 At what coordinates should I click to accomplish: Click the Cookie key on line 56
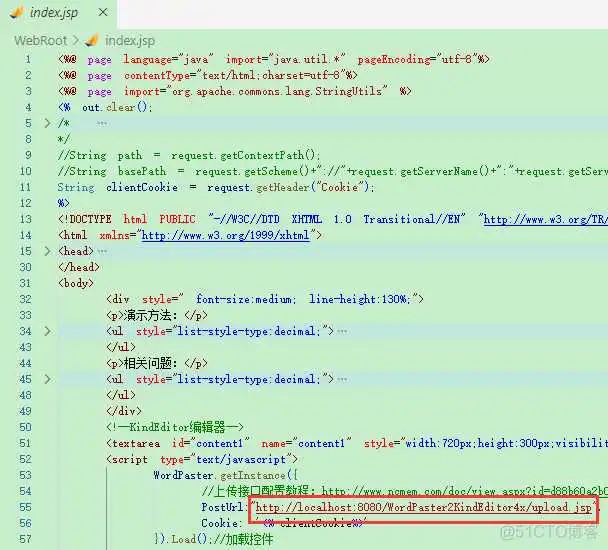(x=219, y=523)
